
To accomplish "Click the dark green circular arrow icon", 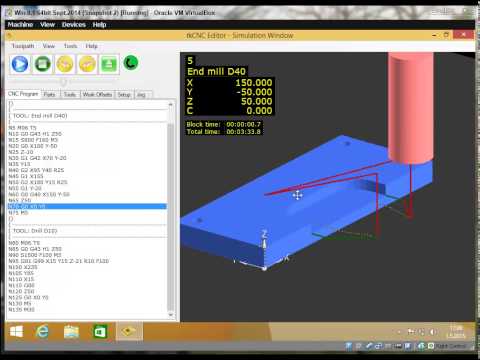I will click(131, 63).
